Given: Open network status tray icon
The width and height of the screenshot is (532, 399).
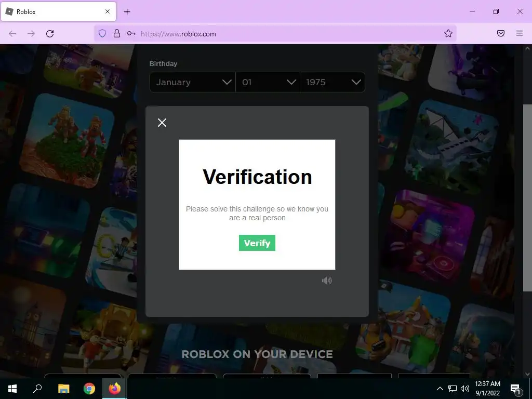Looking at the screenshot, I should [453, 389].
